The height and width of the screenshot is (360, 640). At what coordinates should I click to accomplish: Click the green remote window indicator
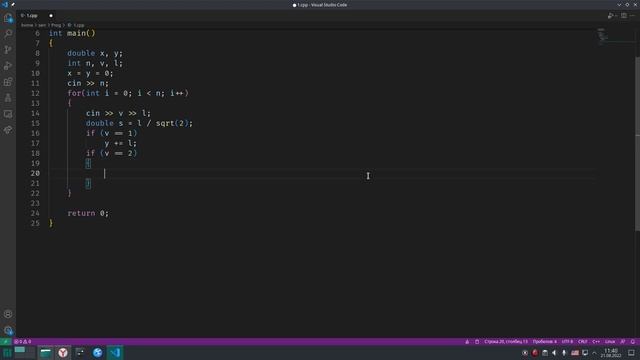coord(5,342)
